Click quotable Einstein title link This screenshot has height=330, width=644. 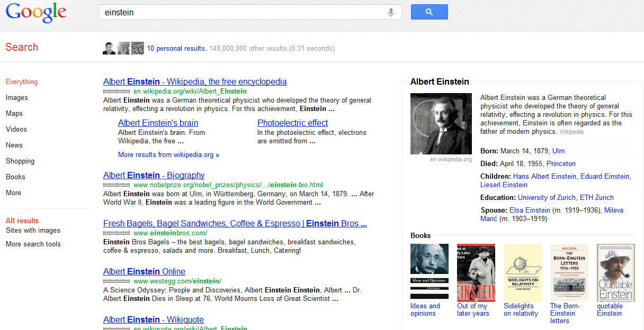point(610,310)
